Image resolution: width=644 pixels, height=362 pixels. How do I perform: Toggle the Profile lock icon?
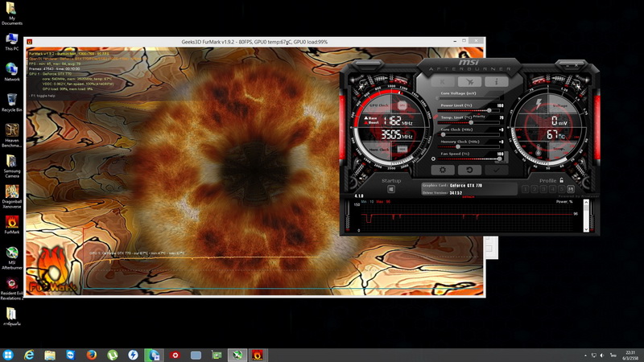click(561, 180)
